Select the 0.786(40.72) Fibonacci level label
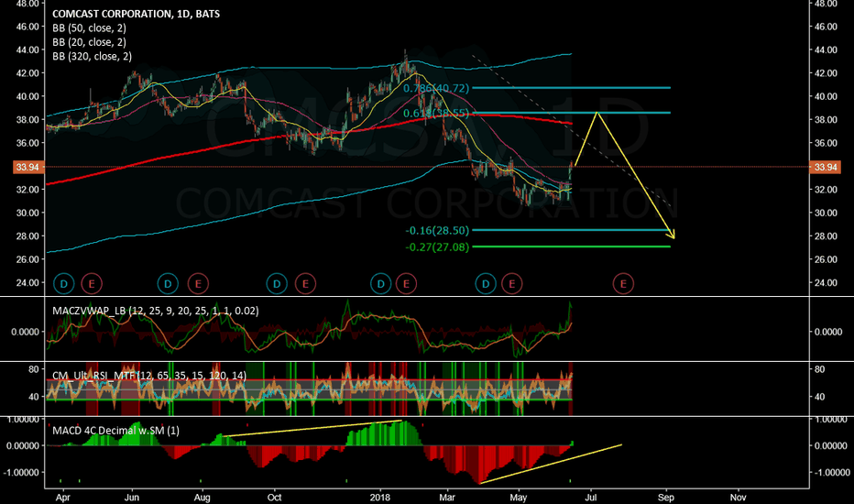Screen dimensions: 854x504 (436, 88)
